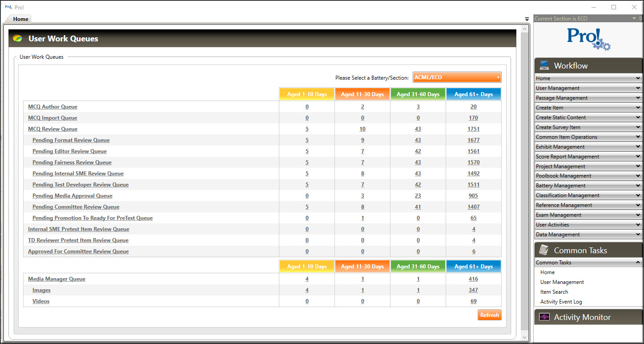Click the User Work Queues header icon
Viewport: 644px width, 344px height.
17,38
